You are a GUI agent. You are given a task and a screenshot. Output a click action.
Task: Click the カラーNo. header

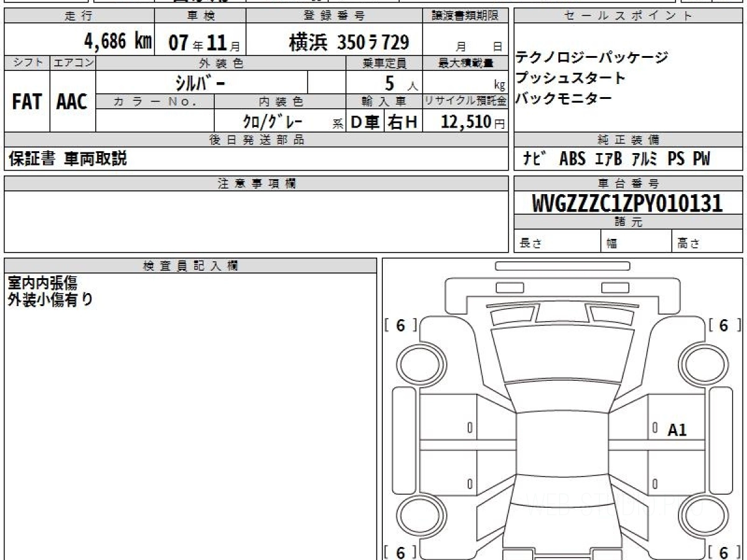click(155, 102)
